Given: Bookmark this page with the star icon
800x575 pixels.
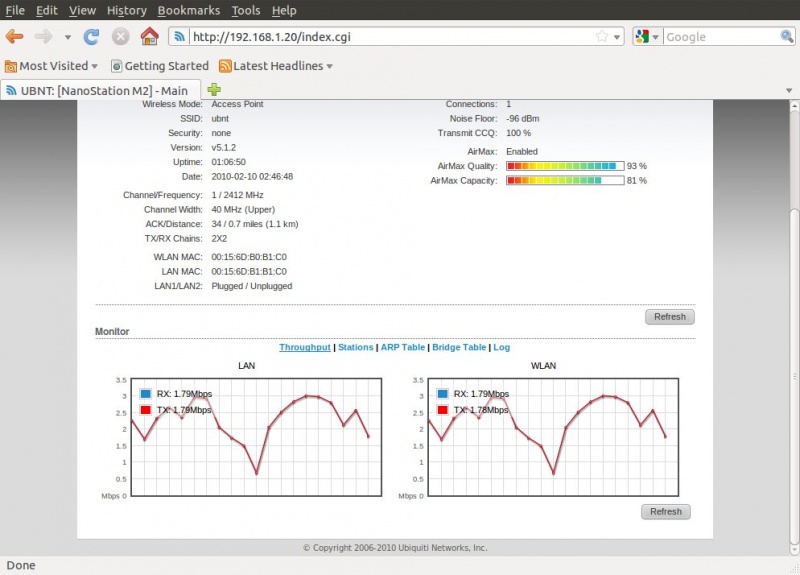Looking at the screenshot, I should click(602, 37).
